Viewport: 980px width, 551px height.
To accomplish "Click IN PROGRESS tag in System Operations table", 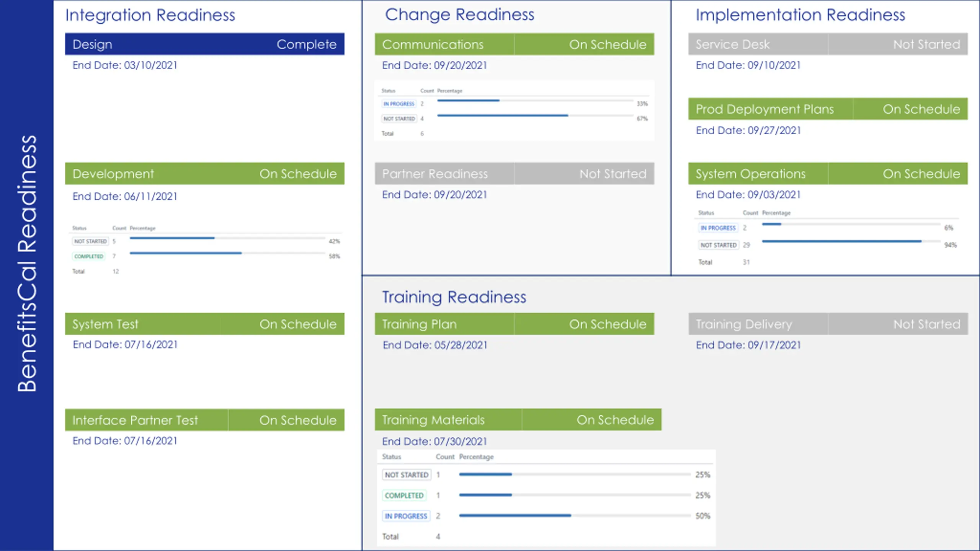I will 718,228.
